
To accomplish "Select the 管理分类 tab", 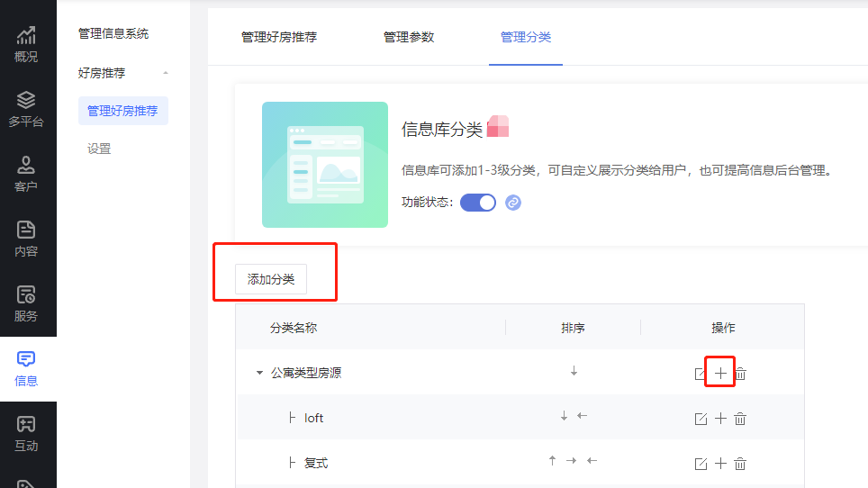I will pos(526,37).
